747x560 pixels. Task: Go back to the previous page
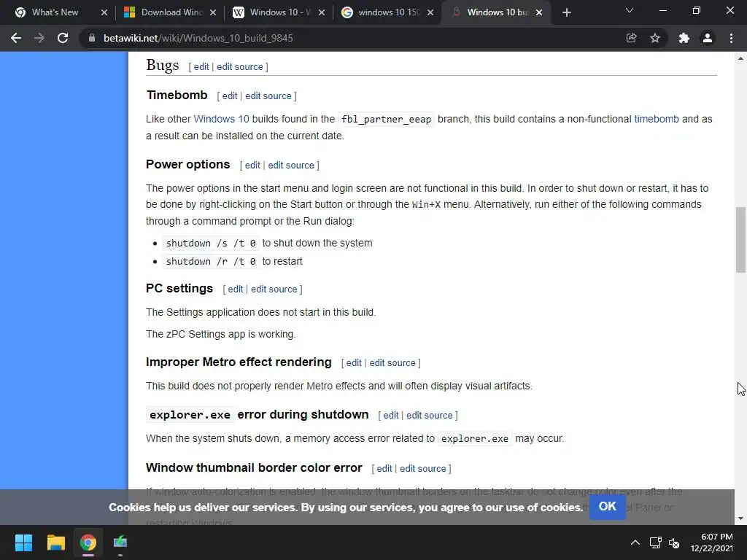16,38
